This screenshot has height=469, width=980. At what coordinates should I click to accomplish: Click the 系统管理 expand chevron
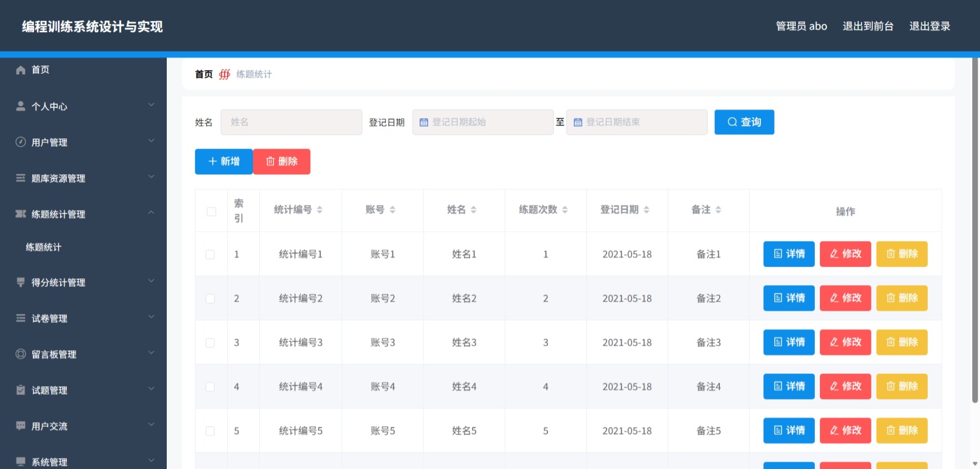click(x=151, y=460)
